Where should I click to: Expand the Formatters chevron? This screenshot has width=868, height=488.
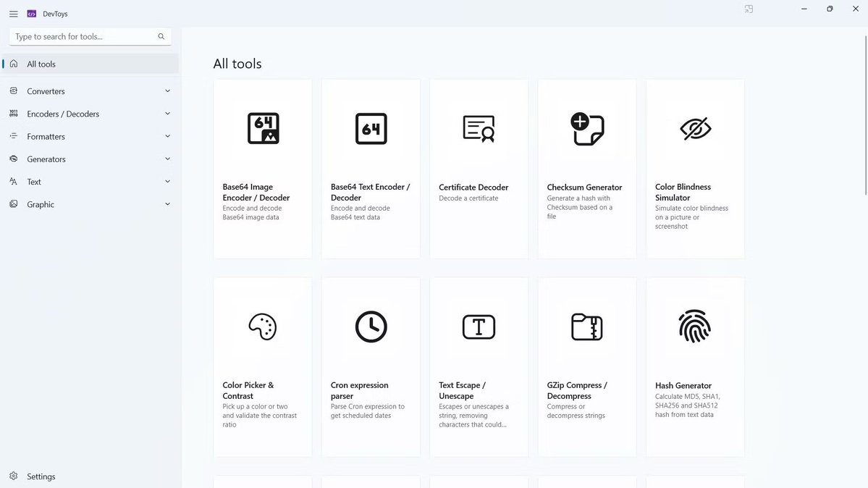[x=167, y=136]
